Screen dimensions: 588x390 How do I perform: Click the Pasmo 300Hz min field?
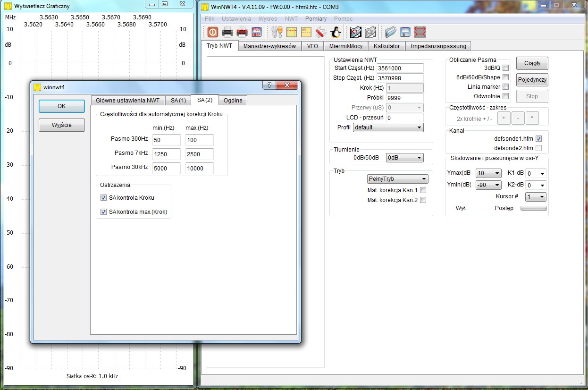pyautogui.click(x=166, y=140)
